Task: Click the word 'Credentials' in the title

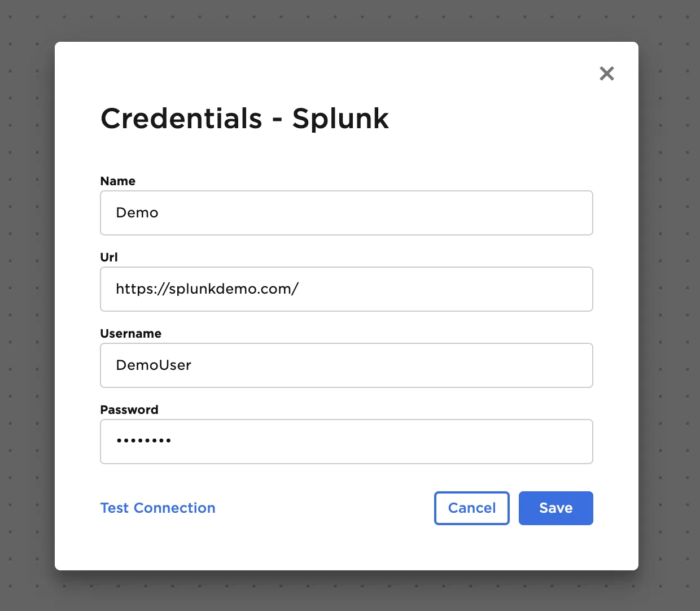Action: pyautogui.click(x=182, y=119)
